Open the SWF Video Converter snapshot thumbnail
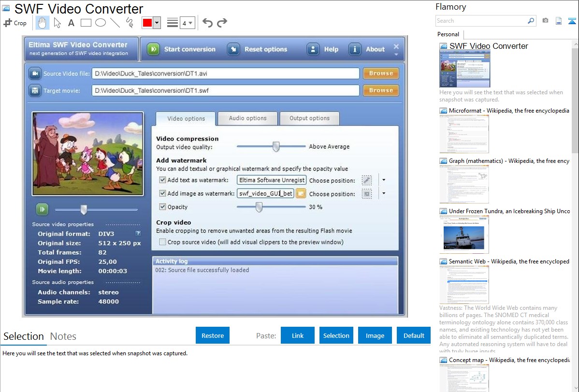Viewport: 579px width, 392px height. tap(465, 69)
